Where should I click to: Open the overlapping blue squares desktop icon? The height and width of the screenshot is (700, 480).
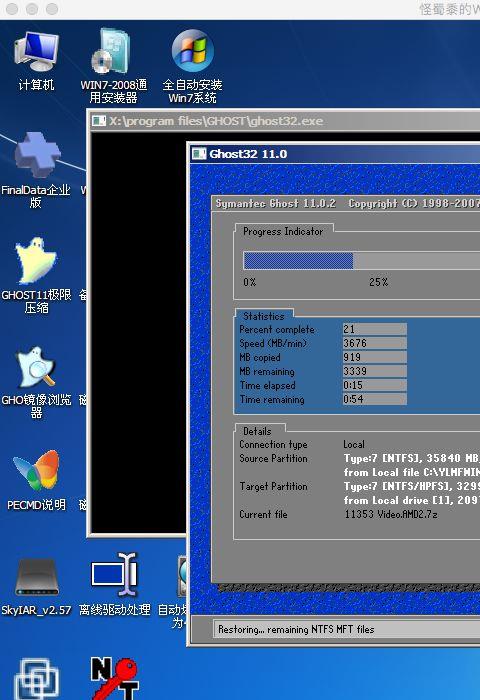36,679
